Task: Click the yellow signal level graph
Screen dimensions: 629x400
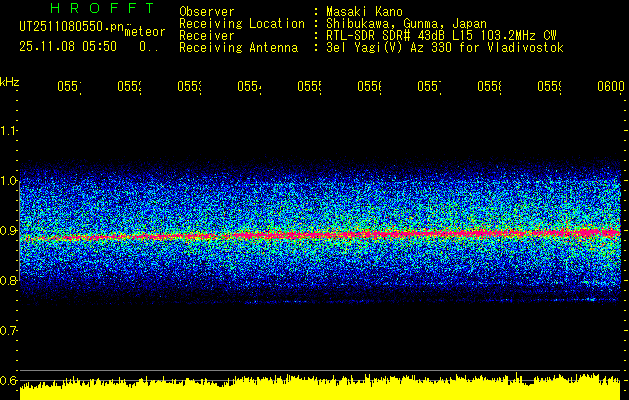Action: click(320, 388)
